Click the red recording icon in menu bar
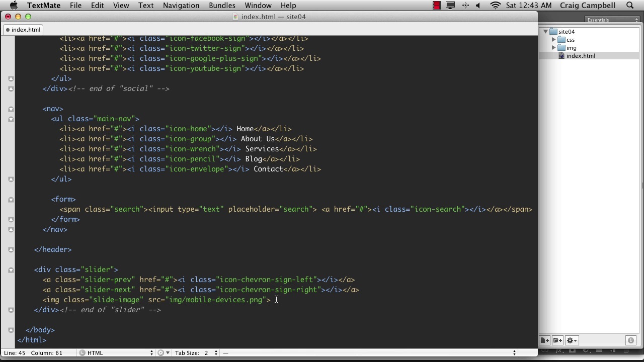This screenshot has width=644, height=362. (x=437, y=6)
